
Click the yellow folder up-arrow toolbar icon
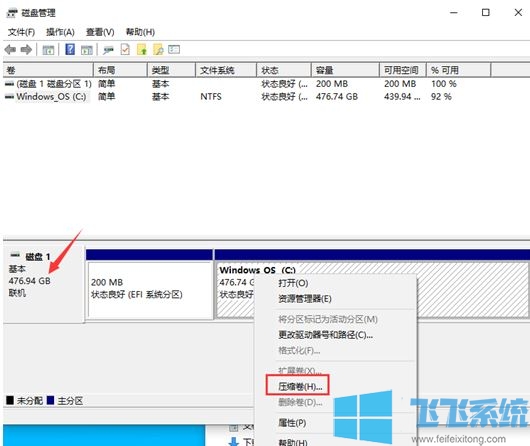pos(142,50)
